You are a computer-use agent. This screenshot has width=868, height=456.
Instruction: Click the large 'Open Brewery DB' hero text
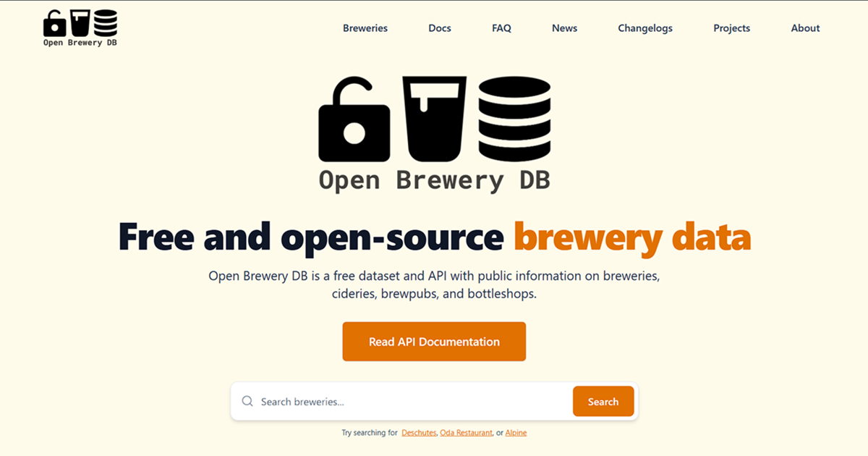click(x=434, y=180)
